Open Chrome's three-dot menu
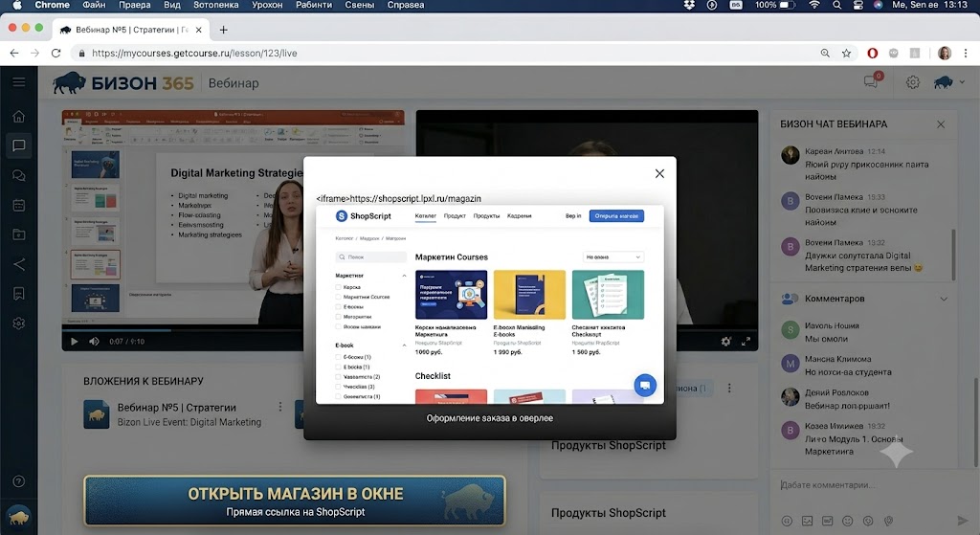This screenshot has width=980, height=535. pos(966,54)
